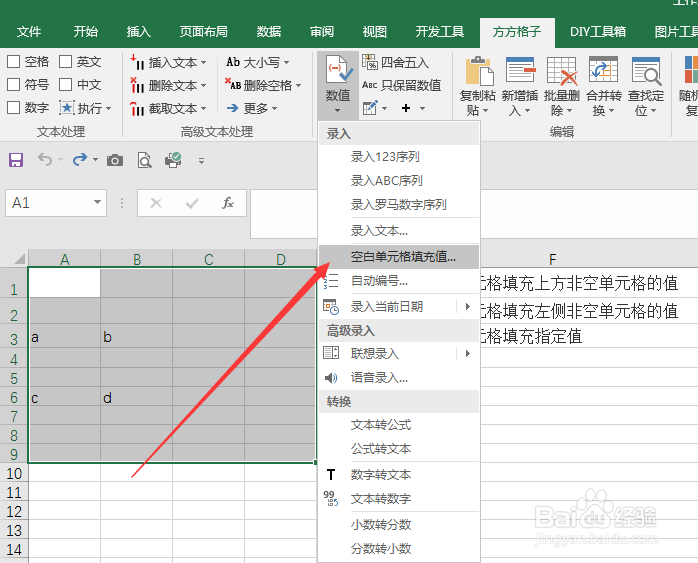Choose 分数转小数 menu item
Image resolution: width=698 pixels, height=563 pixels.
click(x=399, y=549)
